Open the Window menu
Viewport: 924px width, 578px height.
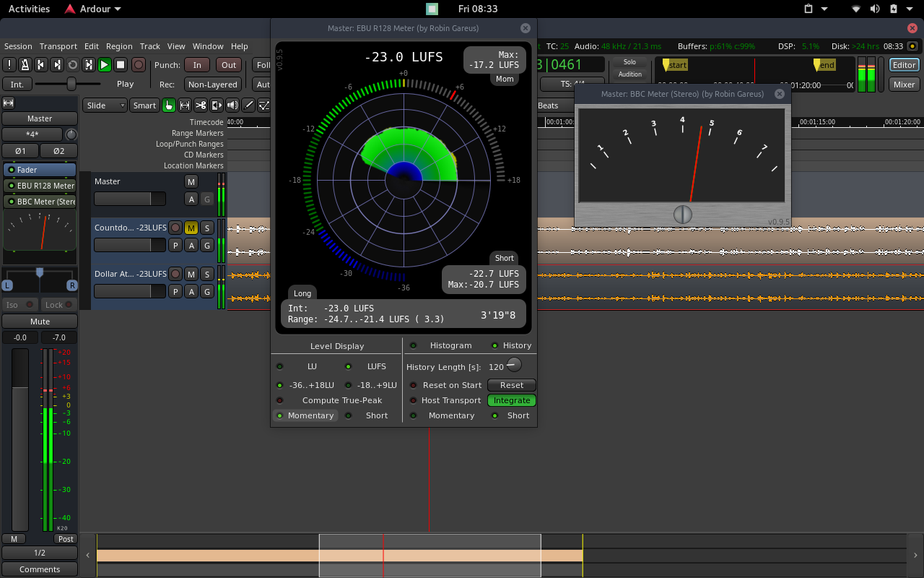point(208,46)
